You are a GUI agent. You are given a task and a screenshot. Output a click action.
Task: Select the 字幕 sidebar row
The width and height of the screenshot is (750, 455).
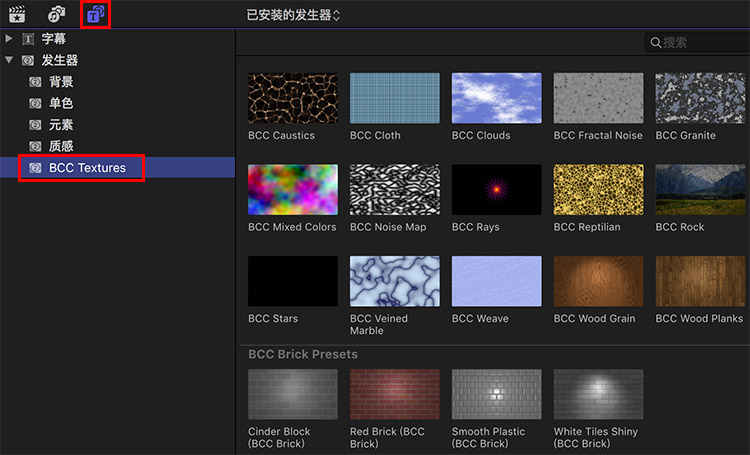coord(117,39)
